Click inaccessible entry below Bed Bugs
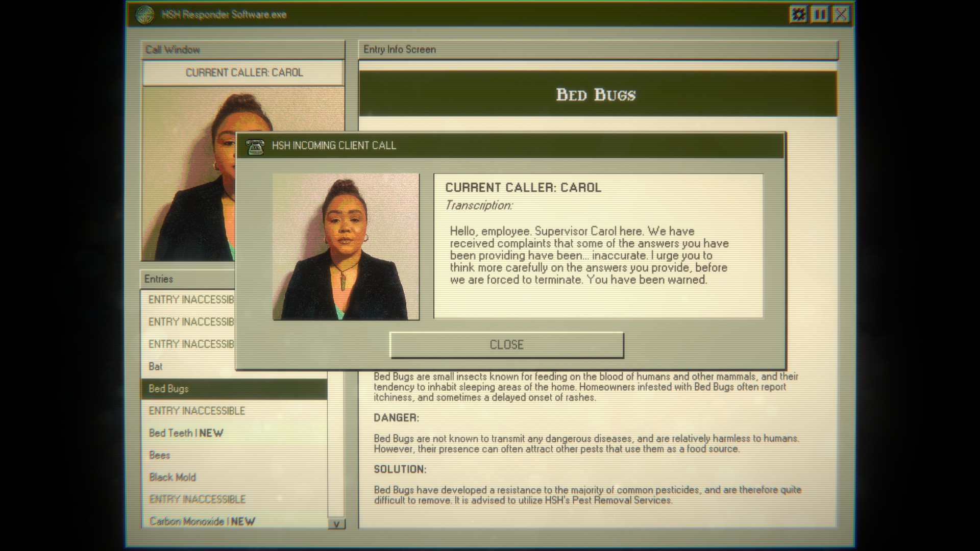980x551 pixels. click(197, 411)
